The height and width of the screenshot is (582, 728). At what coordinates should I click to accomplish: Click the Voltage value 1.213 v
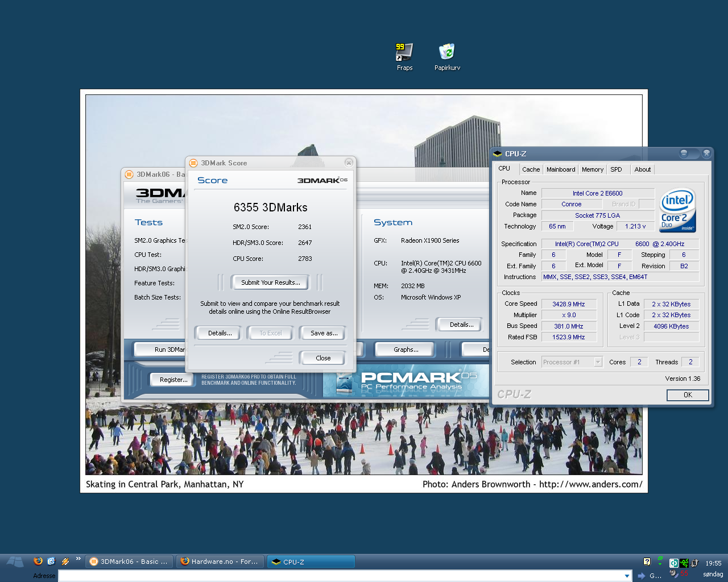pyautogui.click(x=635, y=226)
